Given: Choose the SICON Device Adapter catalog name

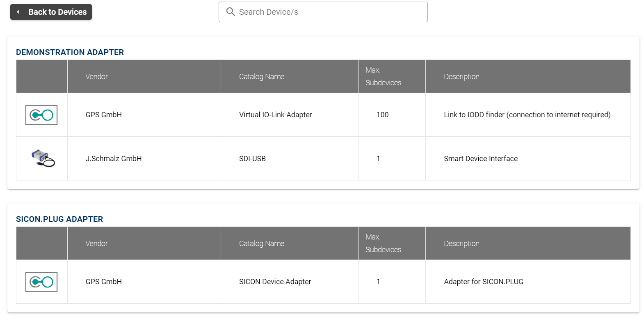Looking at the screenshot, I should pyautogui.click(x=275, y=282).
